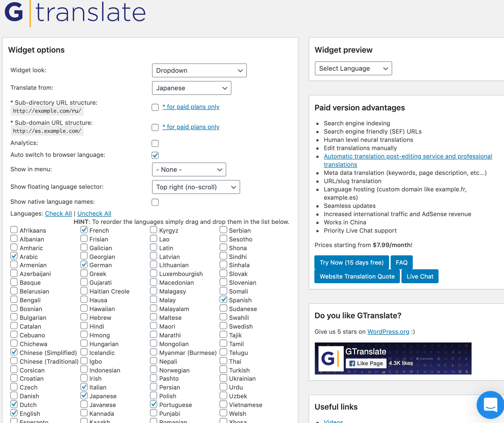Click the Check All languages link
504x423 pixels.
coord(58,214)
